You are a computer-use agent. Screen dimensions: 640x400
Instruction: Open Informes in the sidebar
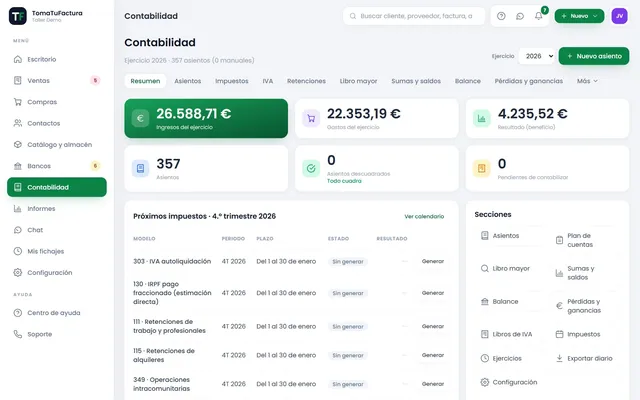57,209
